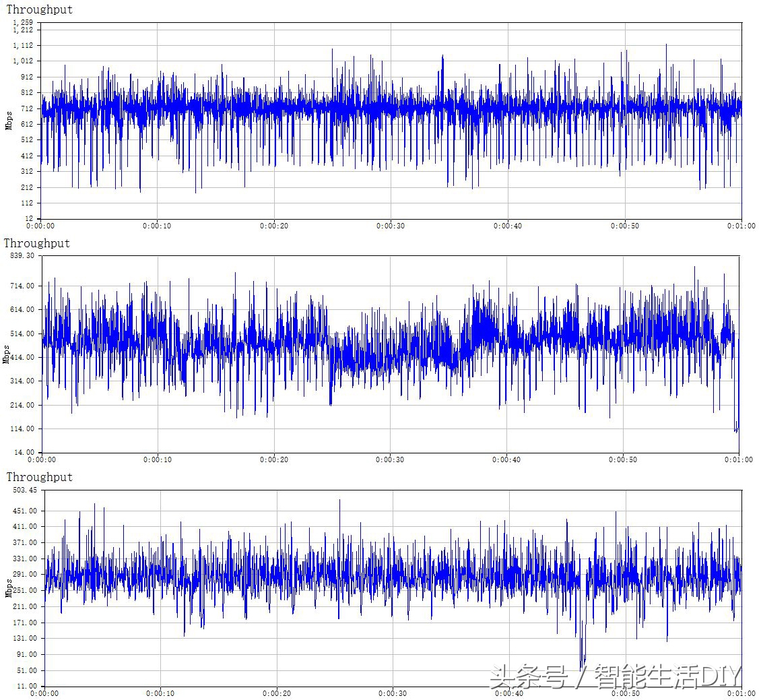Click the 14.00 minimum label on middle chart
The height and width of the screenshot is (700, 759).
pos(24,452)
